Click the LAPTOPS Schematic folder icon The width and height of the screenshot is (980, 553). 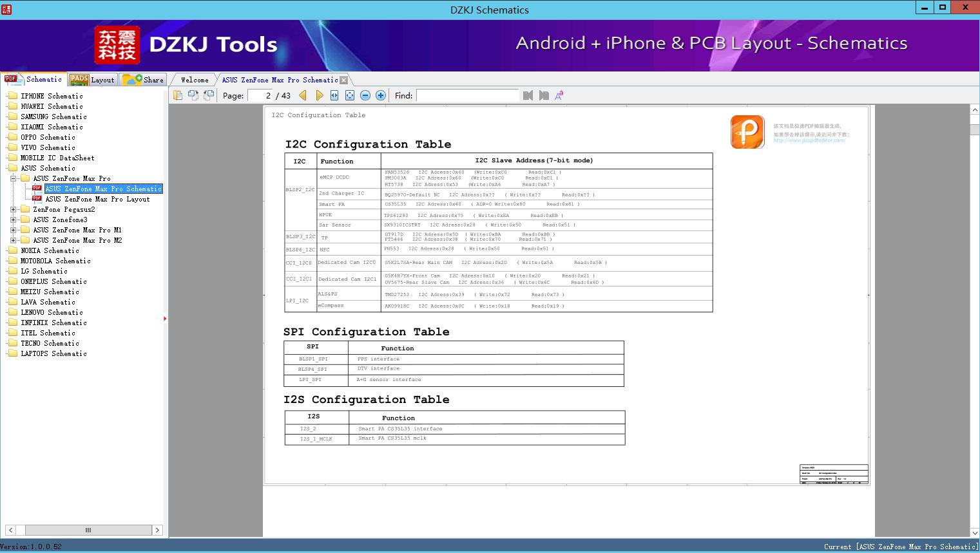pyautogui.click(x=13, y=353)
